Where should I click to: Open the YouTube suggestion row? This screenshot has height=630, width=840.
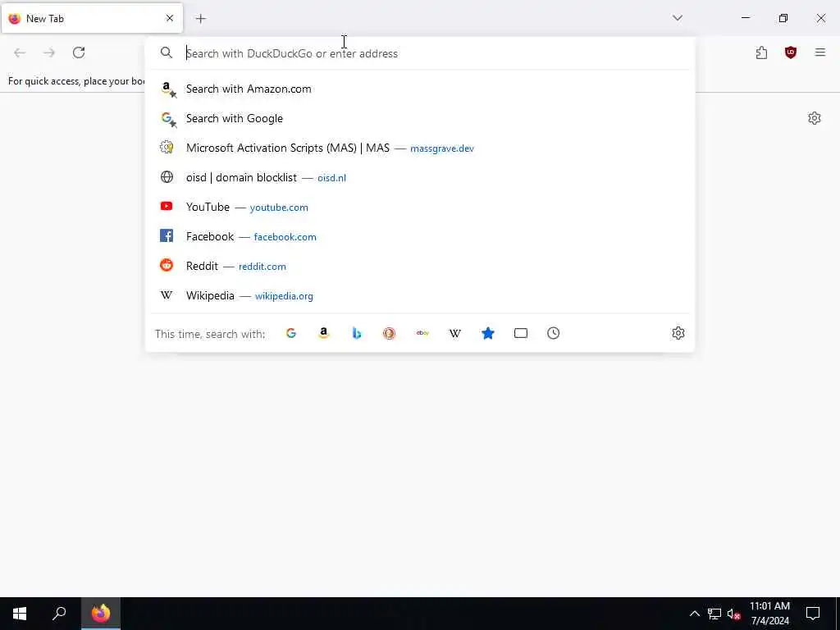420,207
